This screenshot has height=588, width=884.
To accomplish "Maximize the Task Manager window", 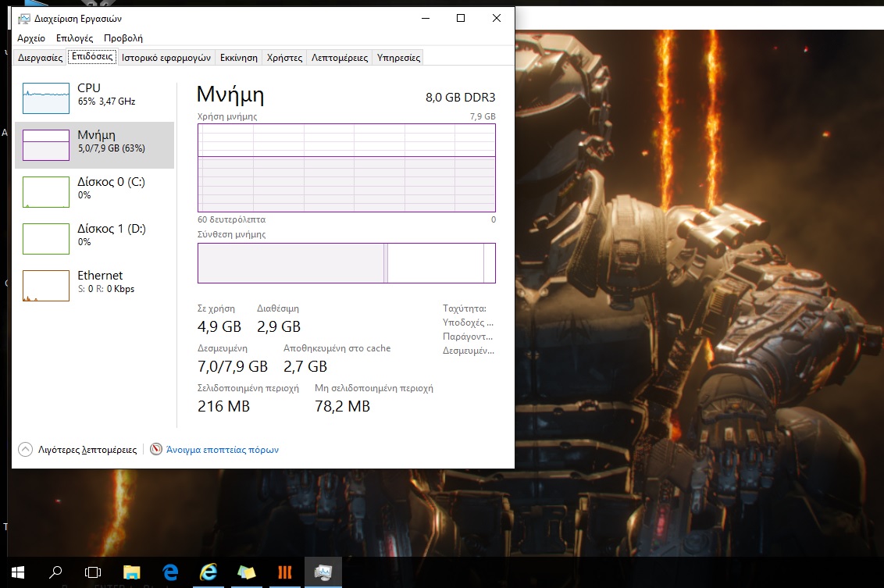I will [461, 18].
